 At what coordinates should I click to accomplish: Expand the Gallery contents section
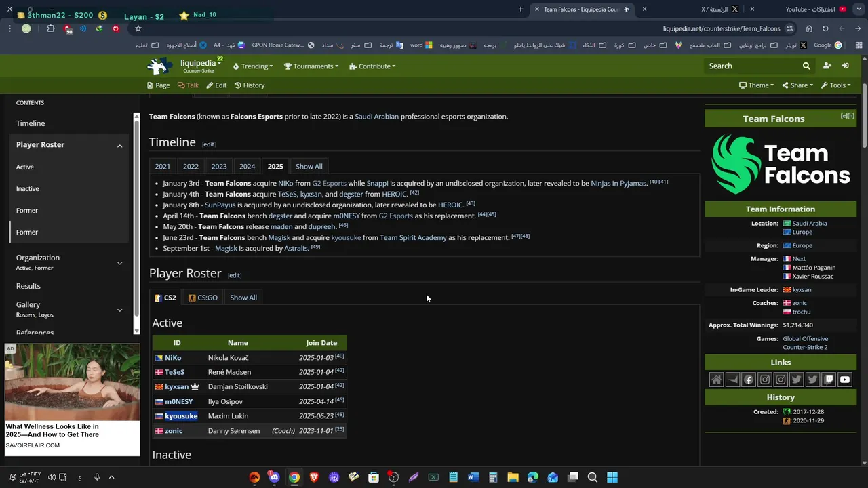pyautogui.click(x=120, y=310)
